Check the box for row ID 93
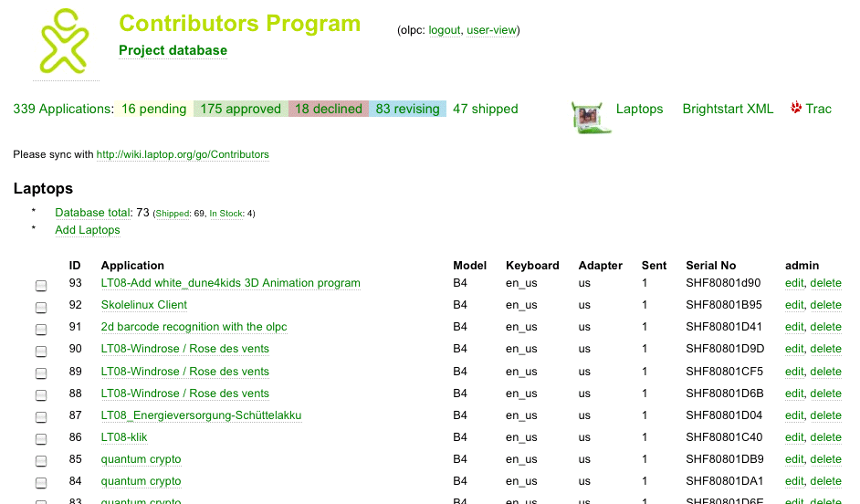The image size is (860, 504). [41, 286]
